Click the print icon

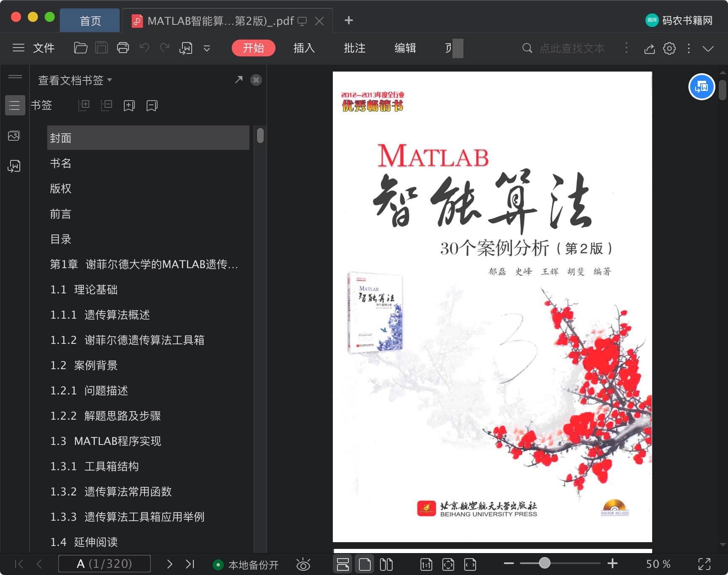pyautogui.click(x=123, y=48)
